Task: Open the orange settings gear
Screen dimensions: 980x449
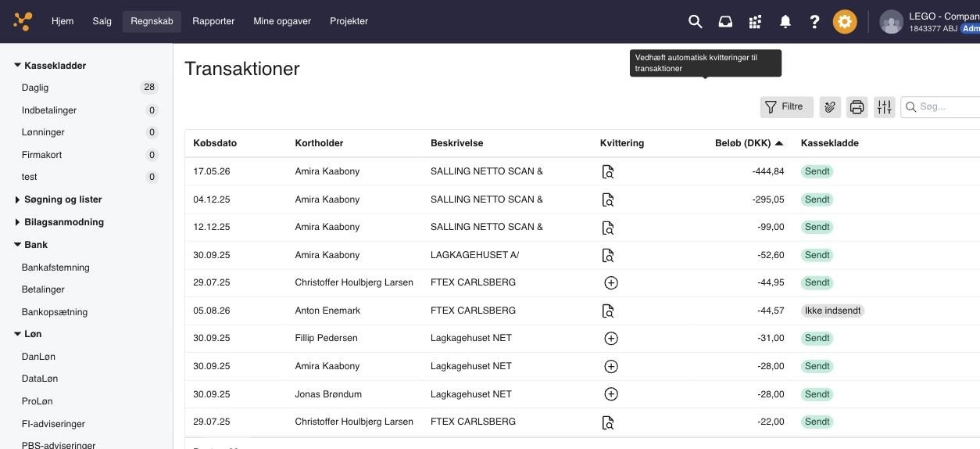Action: click(845, 22)
